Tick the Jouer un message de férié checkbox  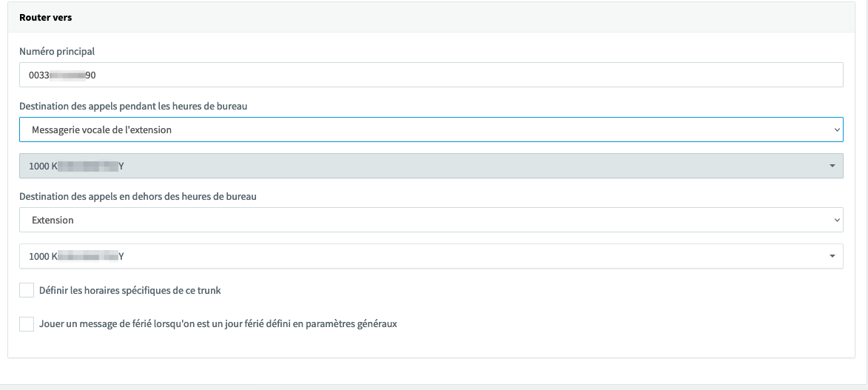(27, 324)
